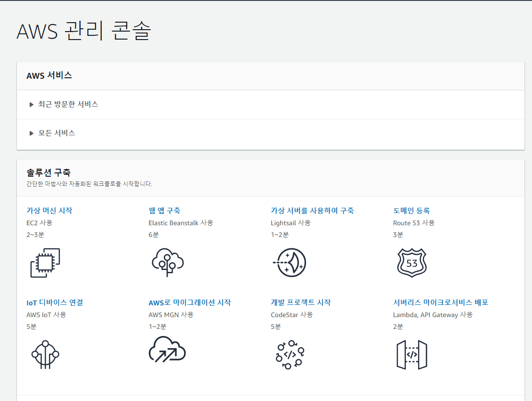This screenshot has width=532, height=401.
Task: Click the EC2 virtual machine icon
Action: 45,263
